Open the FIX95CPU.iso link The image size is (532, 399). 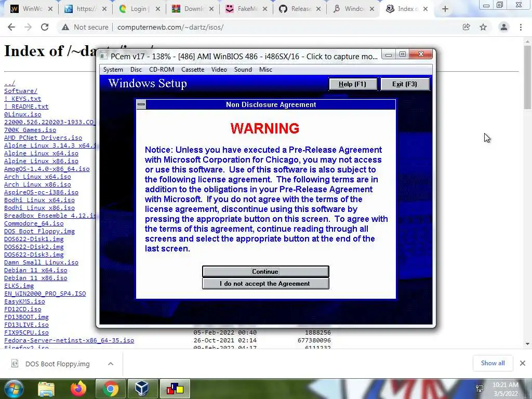pos(26,332)
